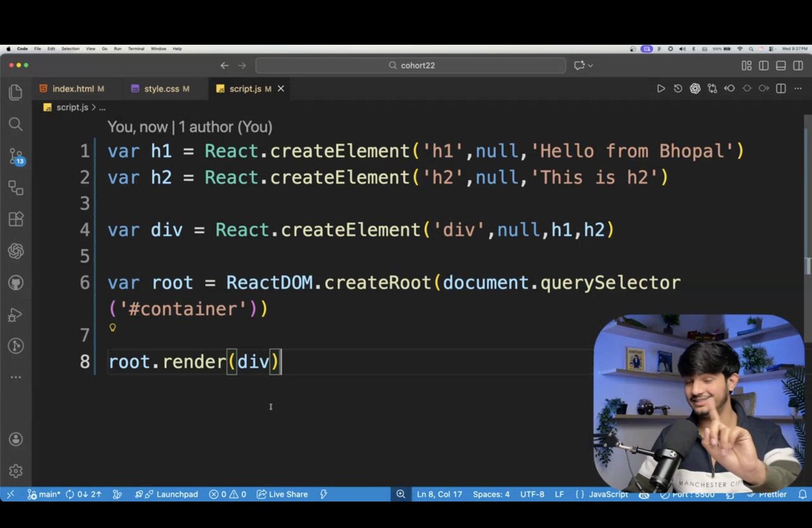Click the Ln 8, Col 17 position indicator
Screen dimensions: 812x528
click(439, 494)
